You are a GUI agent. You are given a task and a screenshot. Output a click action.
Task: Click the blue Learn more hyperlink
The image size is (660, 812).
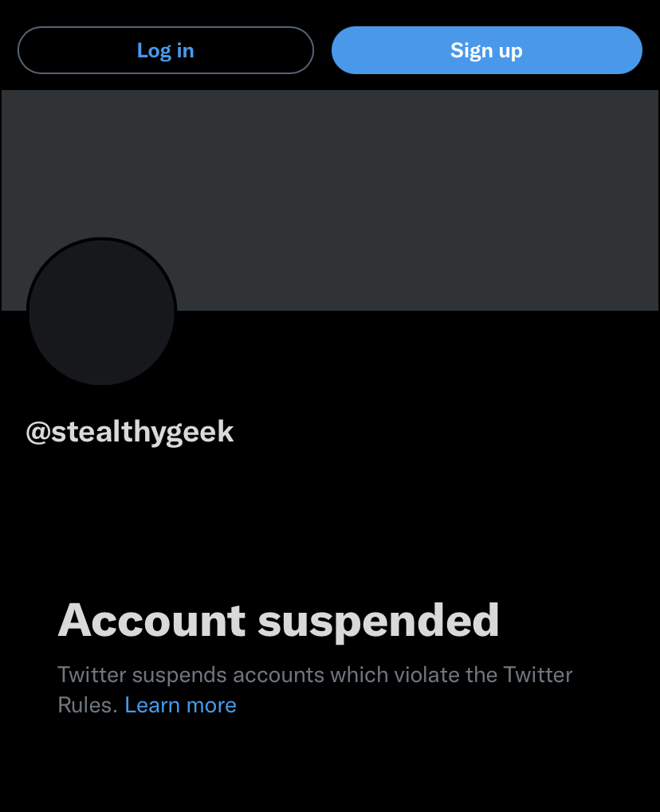coord(180,704)
